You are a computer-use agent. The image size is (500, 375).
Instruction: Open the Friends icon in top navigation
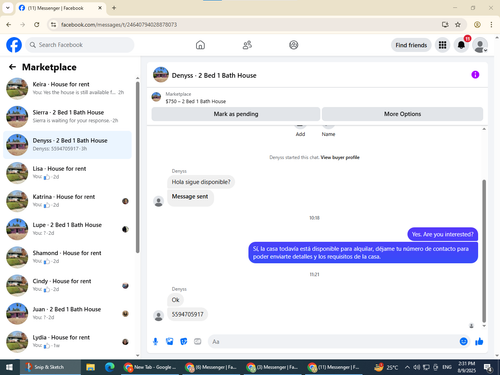click(x=247, y=45)
